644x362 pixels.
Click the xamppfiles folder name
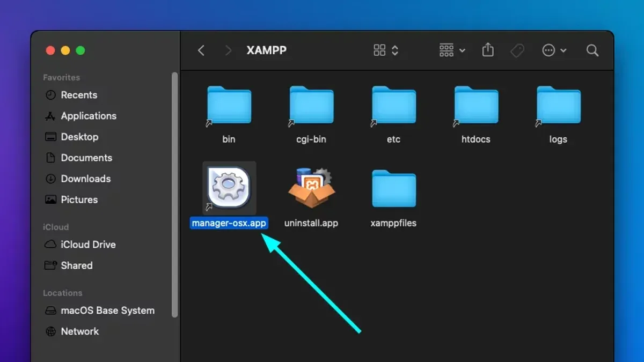point(393,223)
